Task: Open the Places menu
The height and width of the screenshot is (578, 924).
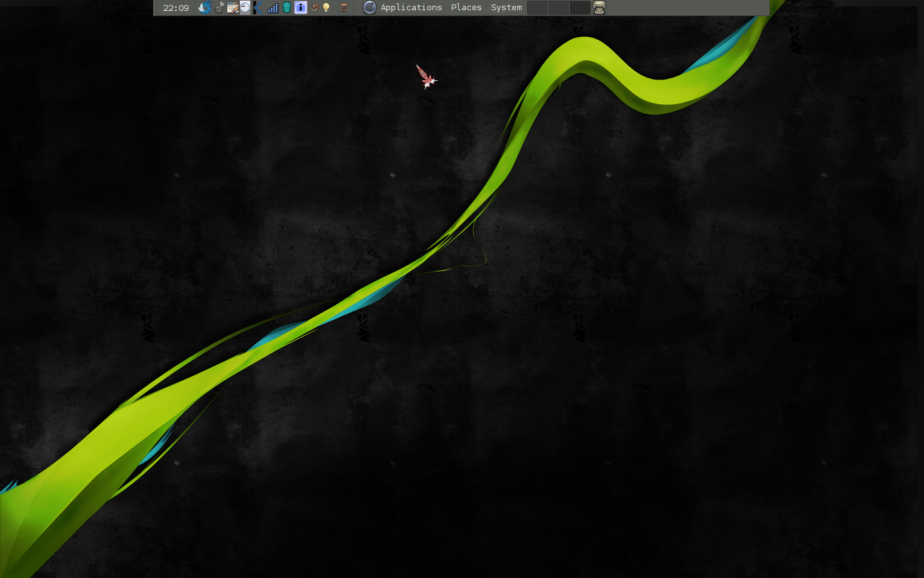Action: [x=466, y=8]
